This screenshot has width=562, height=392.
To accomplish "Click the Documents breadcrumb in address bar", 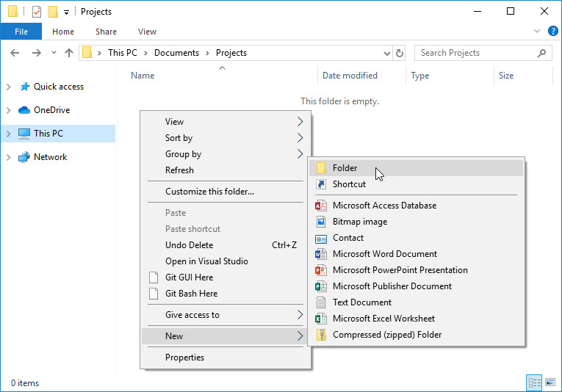I will (176, 53).
